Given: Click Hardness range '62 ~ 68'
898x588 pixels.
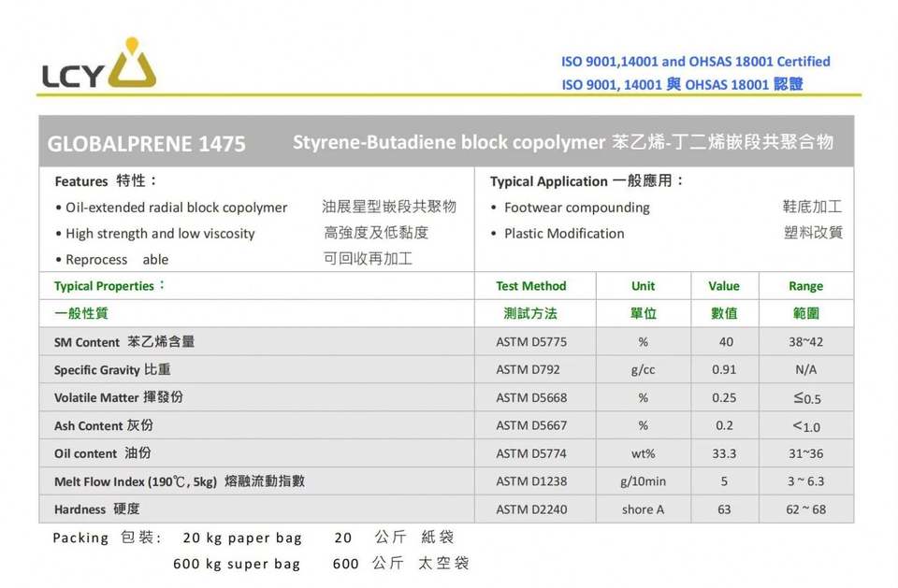Looking at the screenshot, I should point(805,509).
